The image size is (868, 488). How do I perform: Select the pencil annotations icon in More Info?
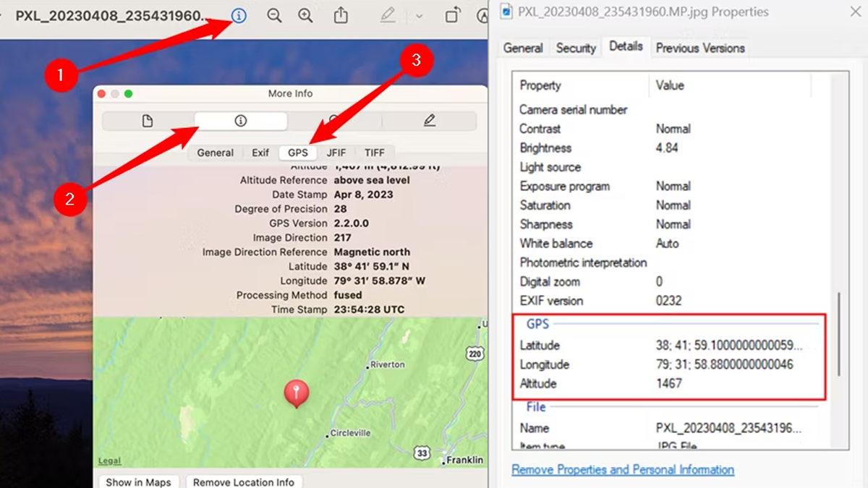(x=430, y=121)
